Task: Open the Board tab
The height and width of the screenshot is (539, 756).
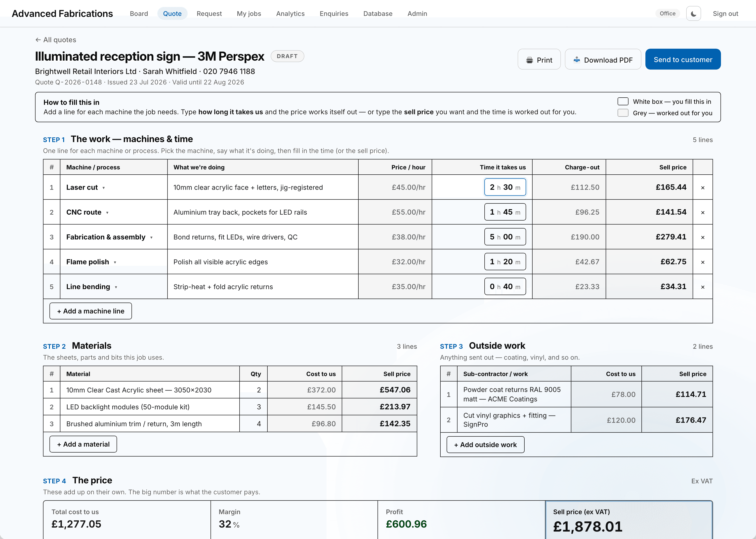Action: [139, 14]
